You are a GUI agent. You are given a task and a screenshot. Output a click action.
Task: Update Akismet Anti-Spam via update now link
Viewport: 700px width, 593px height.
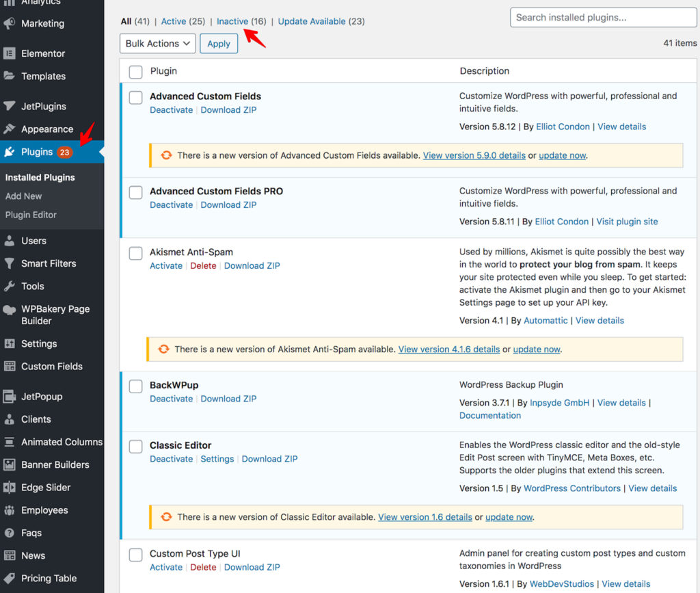click(x=537, y=349)
